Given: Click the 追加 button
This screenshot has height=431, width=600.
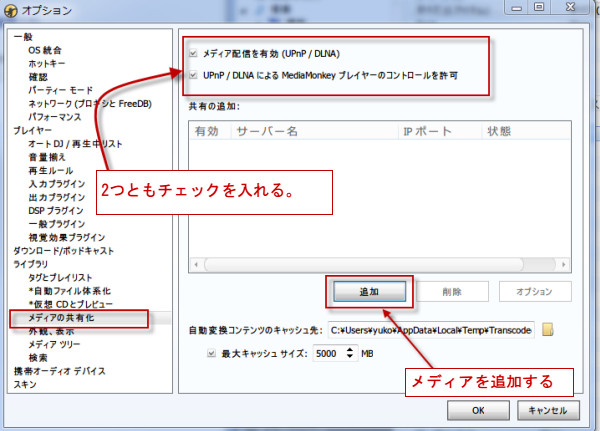Looking at the screenshot, I should 370,292.
